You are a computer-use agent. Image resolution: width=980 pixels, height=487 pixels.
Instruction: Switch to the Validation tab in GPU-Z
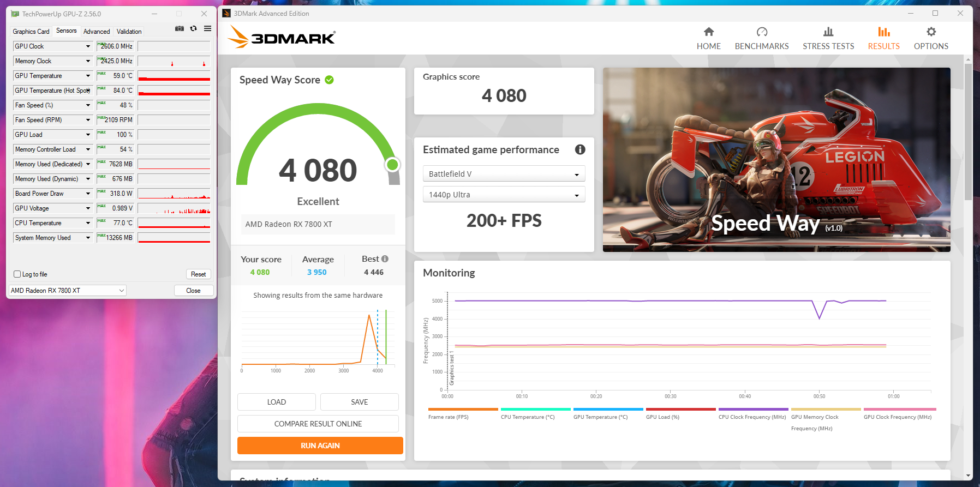coord(129,32)
